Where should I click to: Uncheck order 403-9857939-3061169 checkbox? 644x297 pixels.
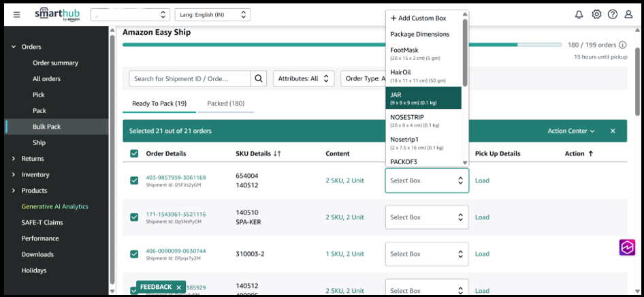[134, 181]
